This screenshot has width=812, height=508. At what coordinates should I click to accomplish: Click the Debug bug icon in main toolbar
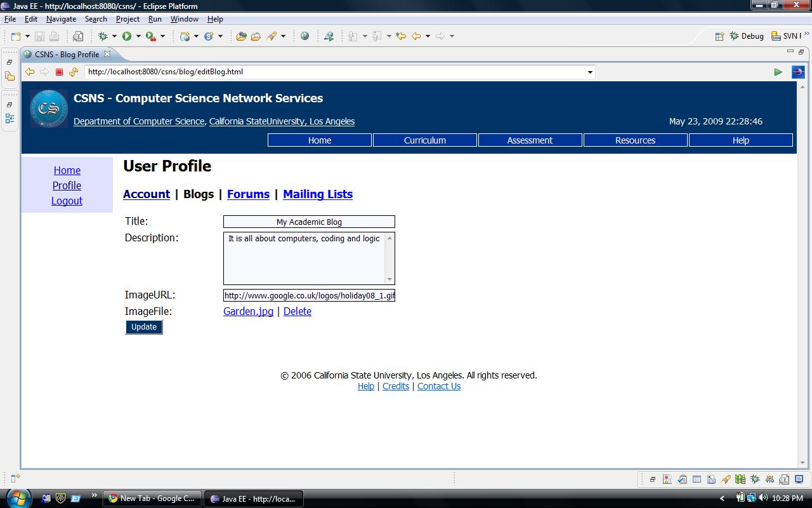[103, 36]
